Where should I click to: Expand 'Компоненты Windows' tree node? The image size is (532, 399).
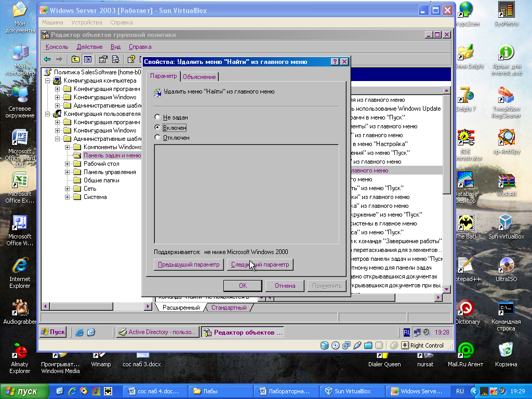pyautogui.click(x=67, y=147)
